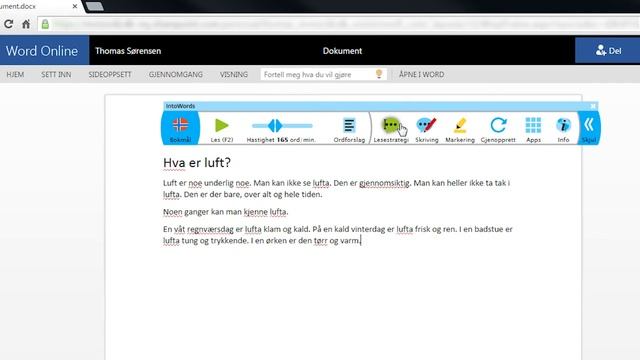This screenshot has width=640, height=360.
Task: Click the green padlock security icon
Action: pos(45,24)
